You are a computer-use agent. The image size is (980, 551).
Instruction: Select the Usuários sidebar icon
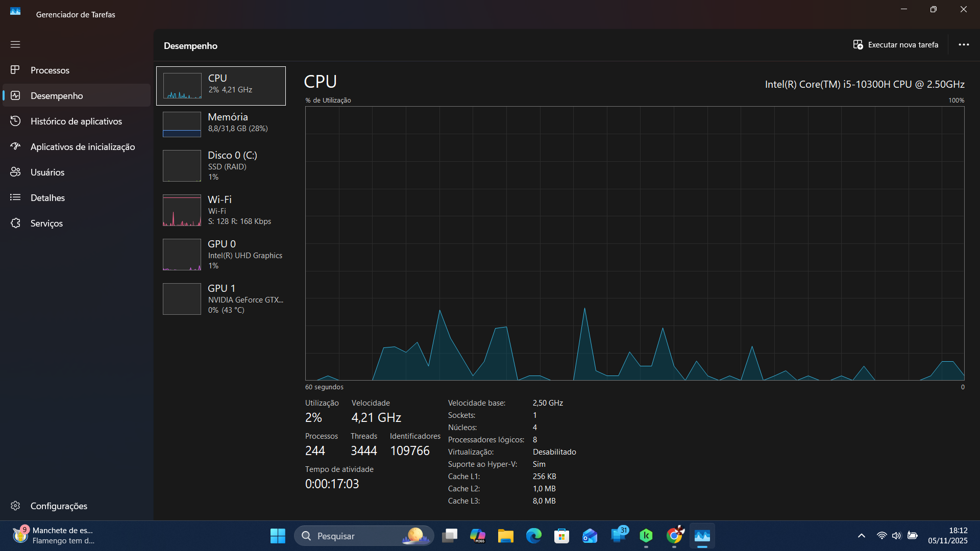point(15,172)
